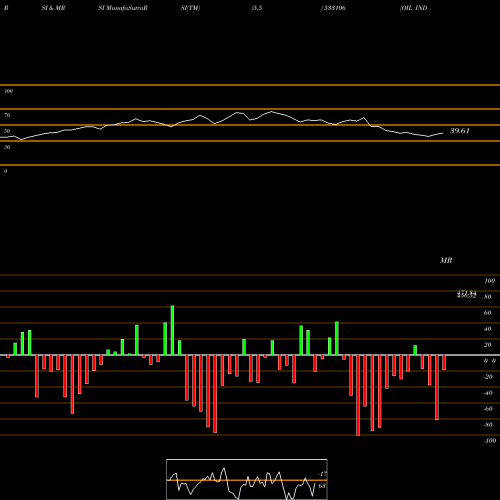Image resolution: width=500 pixels, height=500 pixels.
Task: Select the 60 label on MR axis
Action: [488, 313]
